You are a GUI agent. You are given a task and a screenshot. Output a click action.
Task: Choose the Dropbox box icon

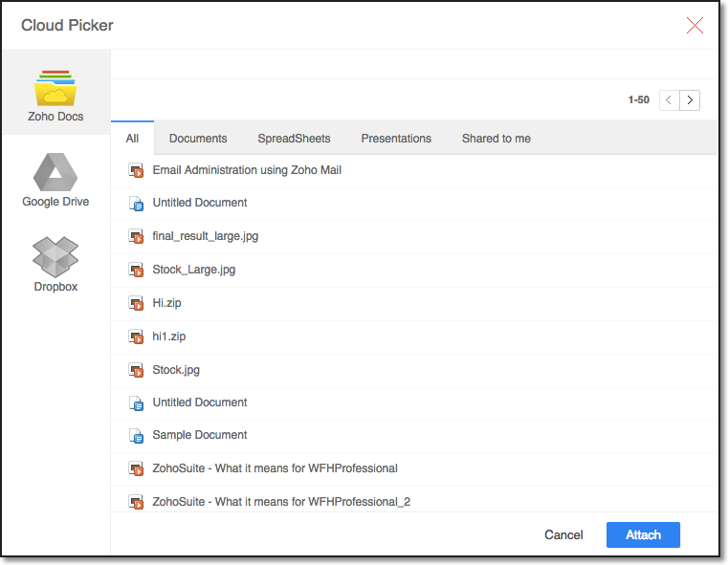55,256
